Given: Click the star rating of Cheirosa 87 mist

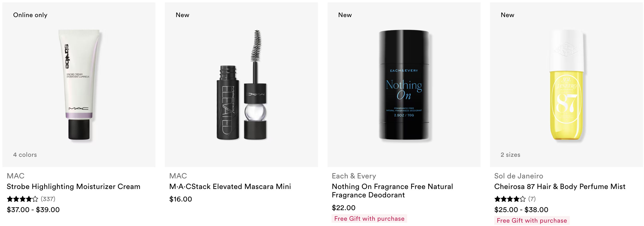Looking at the screenshot, I should 510,199.
